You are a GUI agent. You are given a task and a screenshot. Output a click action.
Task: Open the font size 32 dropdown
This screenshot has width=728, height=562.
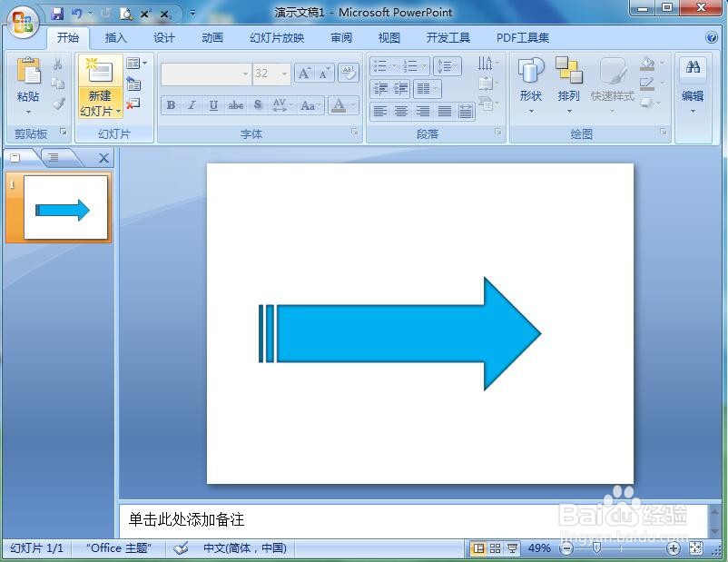point(284,74)
